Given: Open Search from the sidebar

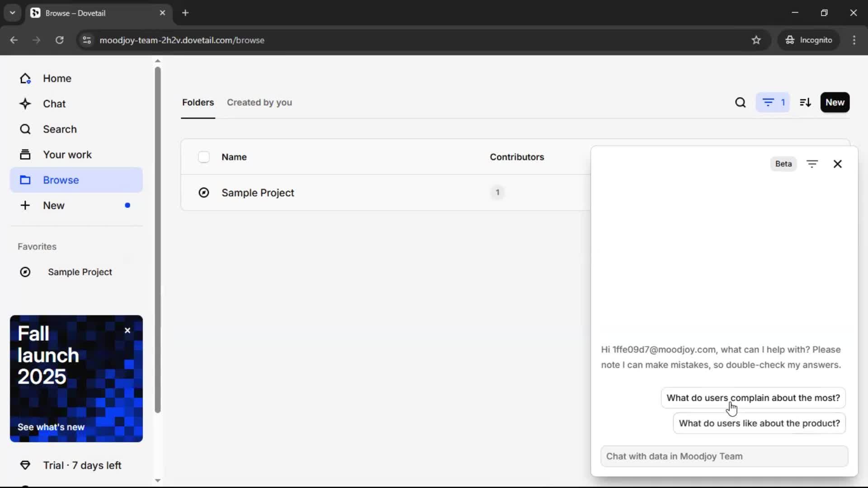Looking at the screenshot, I should coord(60,129).
